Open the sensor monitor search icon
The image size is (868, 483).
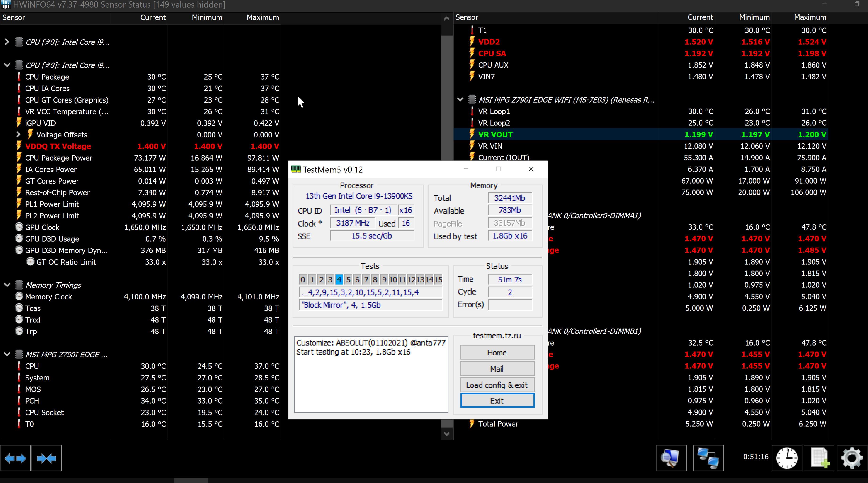tap(671, 458)
